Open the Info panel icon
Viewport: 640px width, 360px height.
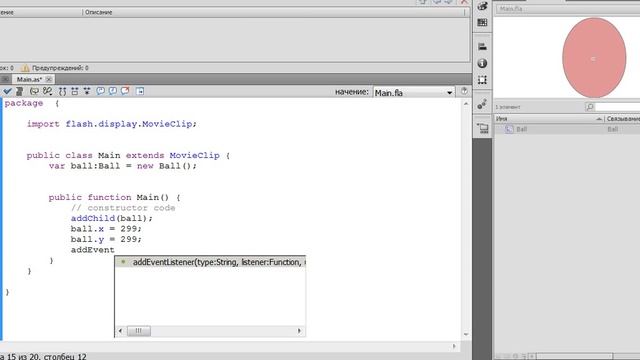tap(482, 63)
